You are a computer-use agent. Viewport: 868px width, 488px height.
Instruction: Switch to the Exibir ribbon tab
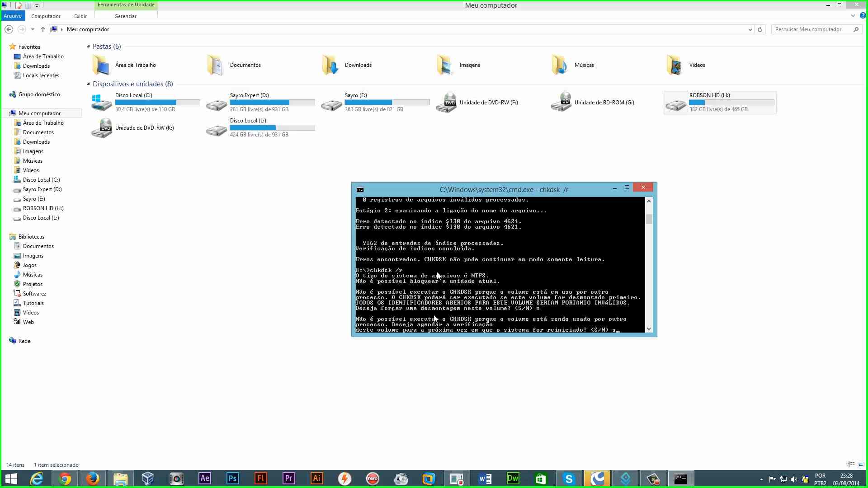pyautogui.click(x=80, y=16)
